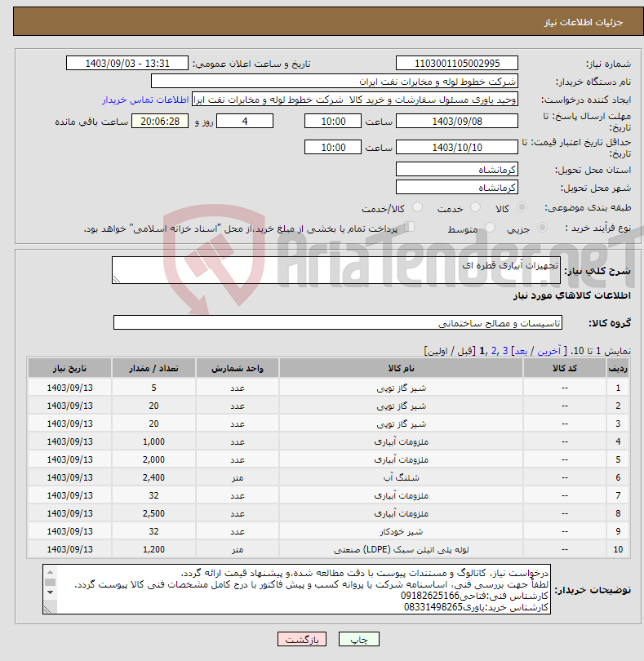The height and width of the screenshot is (661, 644).
Task: Click ملزومات آبیاری in row 5
Action: pyautogui.click(x=401, y=460)
